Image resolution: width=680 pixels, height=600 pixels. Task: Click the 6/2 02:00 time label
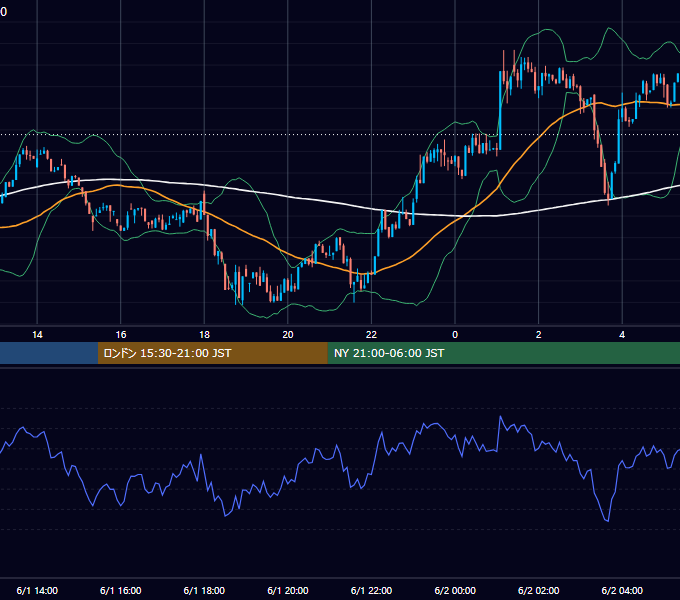[x=539, y=590]
